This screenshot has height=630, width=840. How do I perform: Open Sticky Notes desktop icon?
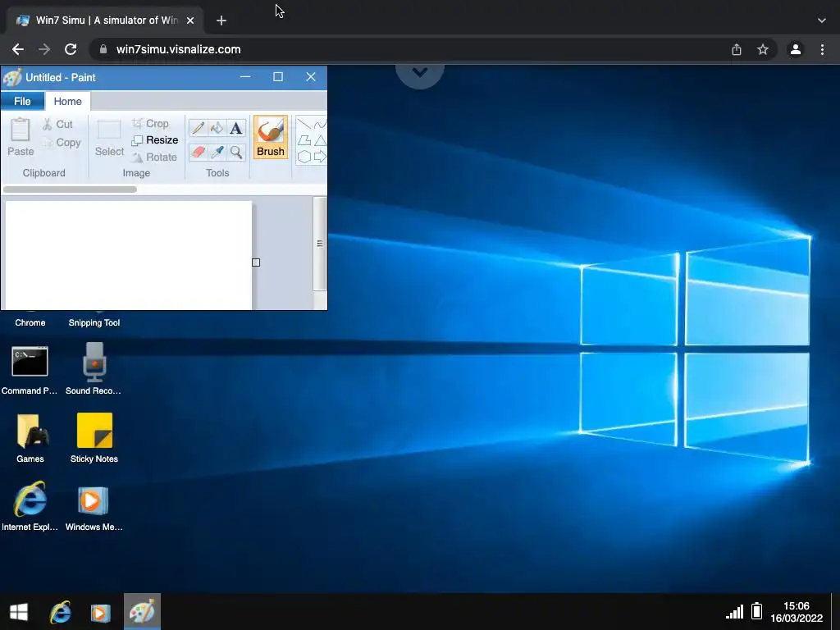pyautogui.click(x=94, y=438)
